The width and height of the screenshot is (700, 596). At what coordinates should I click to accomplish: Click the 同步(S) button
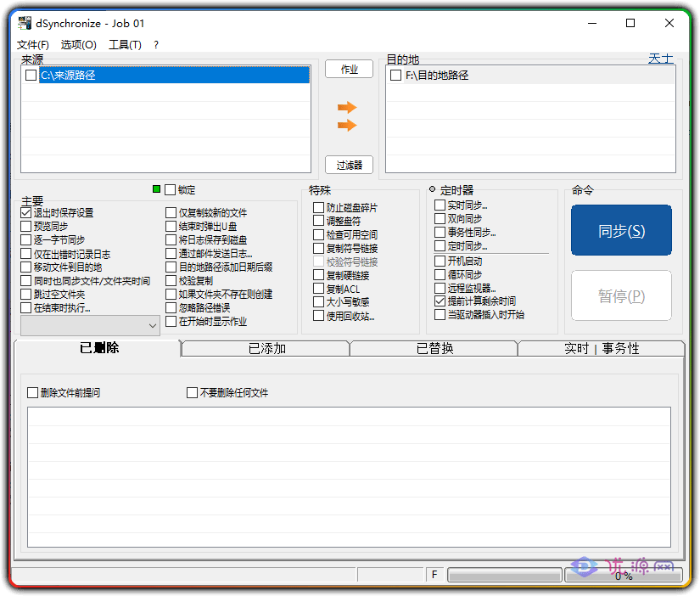pyautogui.click(x=621, y=230)
